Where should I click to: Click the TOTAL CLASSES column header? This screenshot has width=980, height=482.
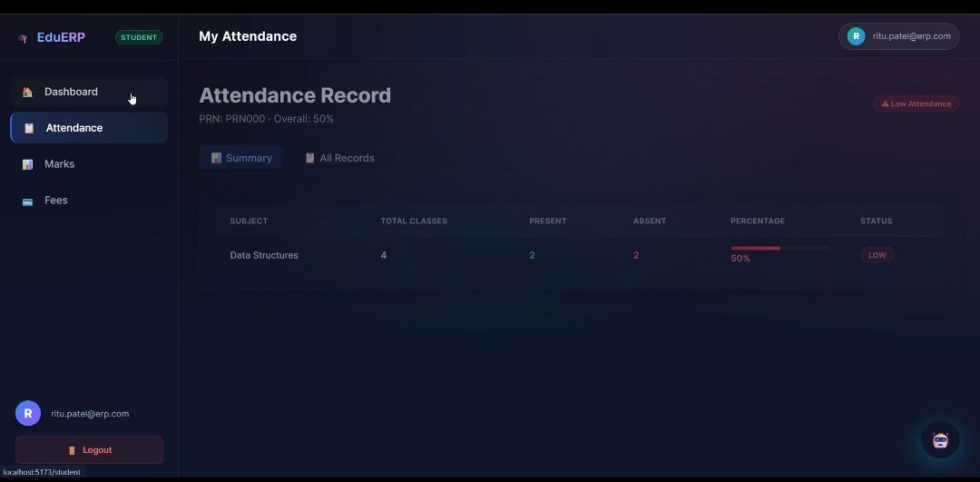[414, 221]
